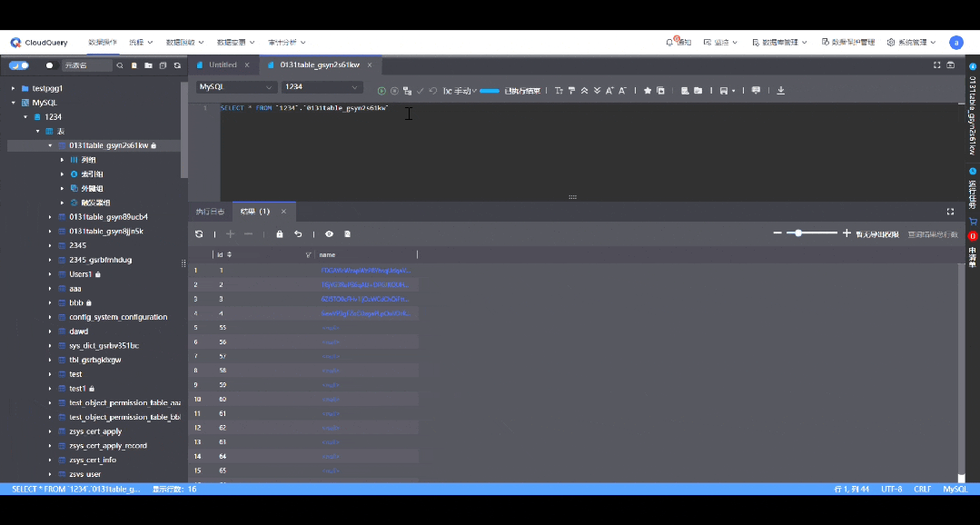Open the MySQL data source type dropdown
Screen dimensions: 980x525
click(236, 87)
